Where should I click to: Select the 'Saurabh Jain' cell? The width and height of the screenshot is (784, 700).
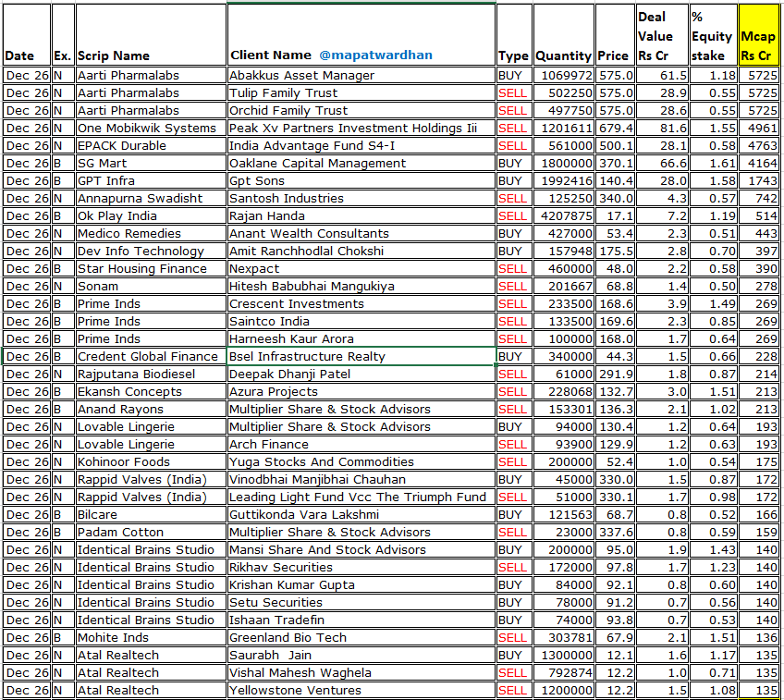pos(361,655)
